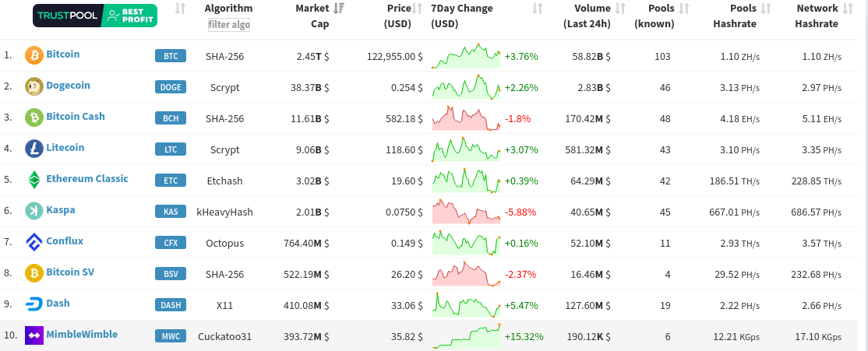The width and height of the screenshot is (868, 351).
Task: Click the Ethereum Classic diamond icon
Action: pyautogui.click(x=34, y=180)
